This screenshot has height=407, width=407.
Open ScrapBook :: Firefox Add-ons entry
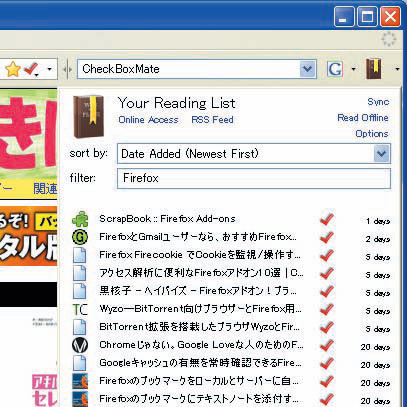tap(167, 219)
